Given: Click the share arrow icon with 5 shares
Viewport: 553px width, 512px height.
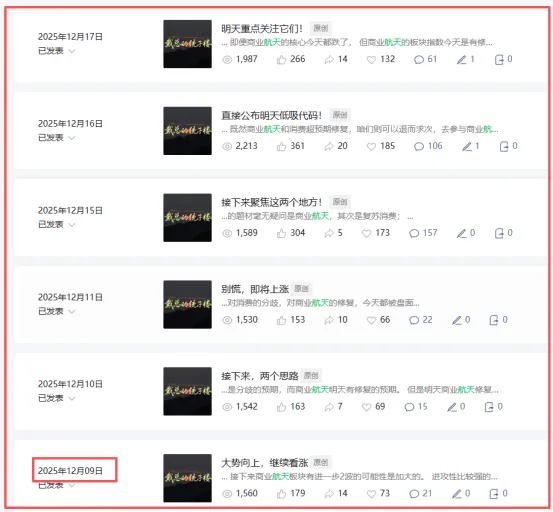Looking at the screenshot, I should point(329,233).
